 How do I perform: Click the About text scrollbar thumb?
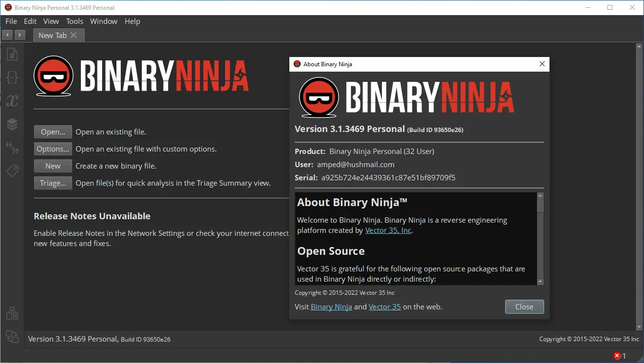pos(540,205)
